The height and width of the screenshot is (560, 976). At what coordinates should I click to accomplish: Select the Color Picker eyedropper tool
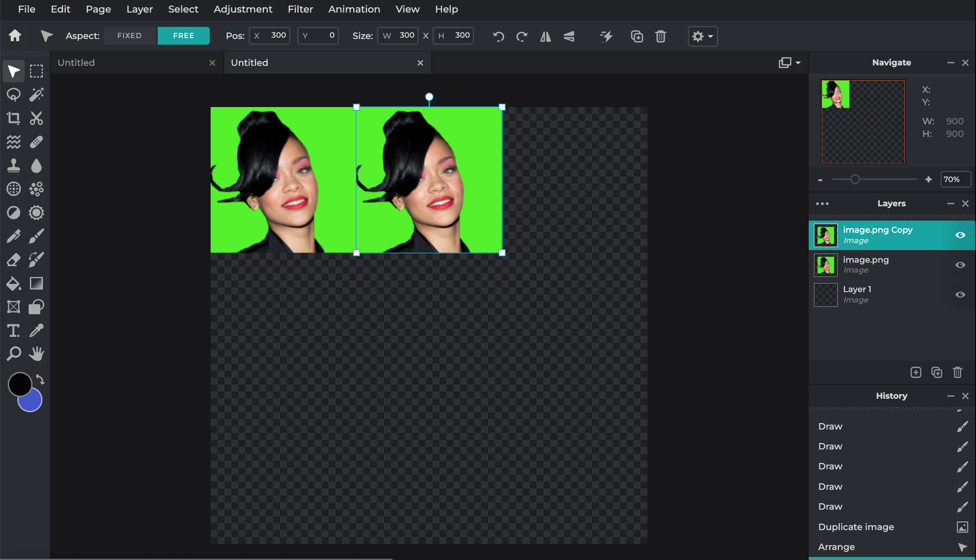(36, 331)
